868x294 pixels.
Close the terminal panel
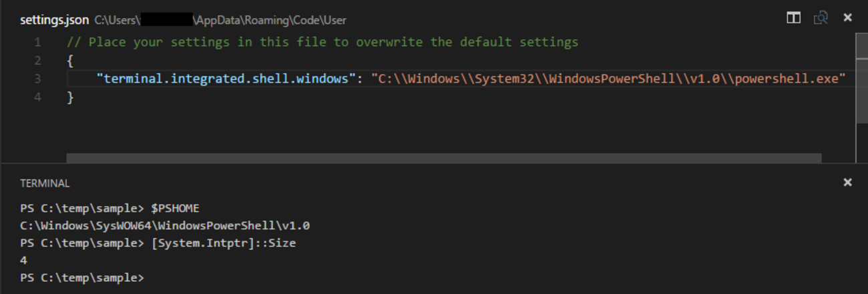[847, 182]
